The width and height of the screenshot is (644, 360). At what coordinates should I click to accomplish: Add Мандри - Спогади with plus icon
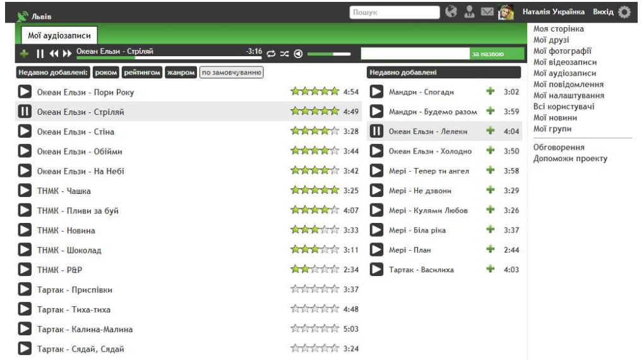tap(491, 91)
